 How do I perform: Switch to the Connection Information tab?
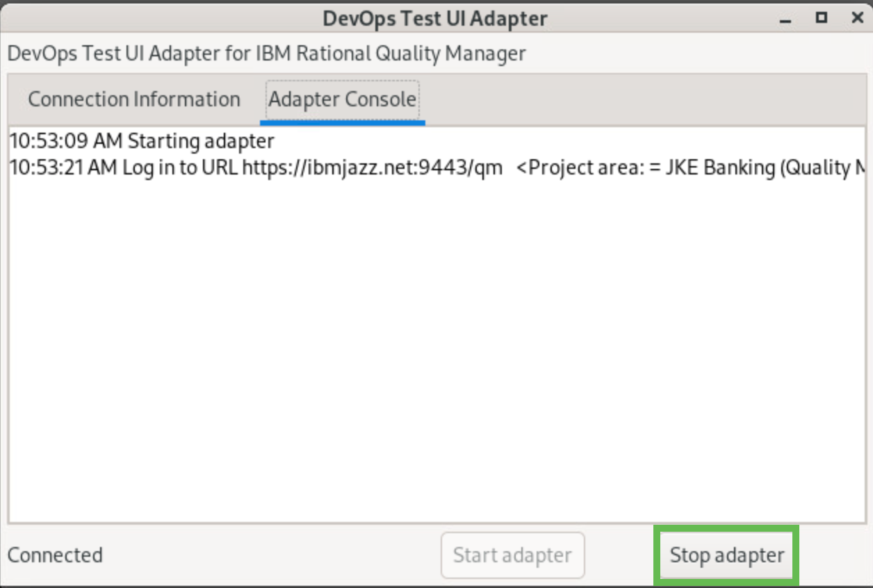(133, 99)
